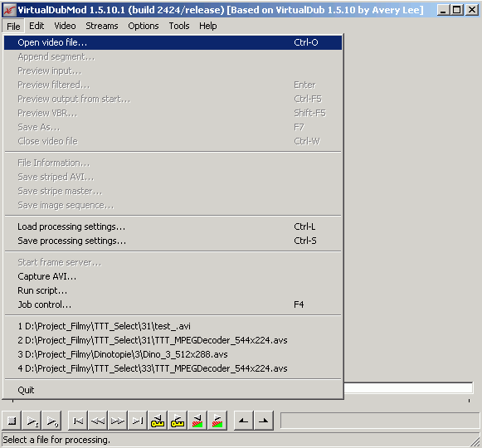The height and width of the screenshot is (448, 482).
Task: Start input preview playback button
Action: coord(32,421)
